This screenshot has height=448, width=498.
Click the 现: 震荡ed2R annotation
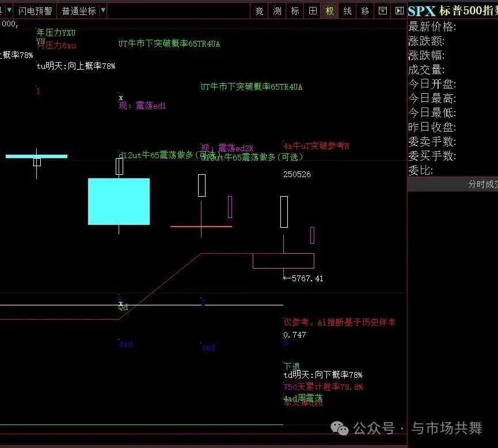(227, 148)
